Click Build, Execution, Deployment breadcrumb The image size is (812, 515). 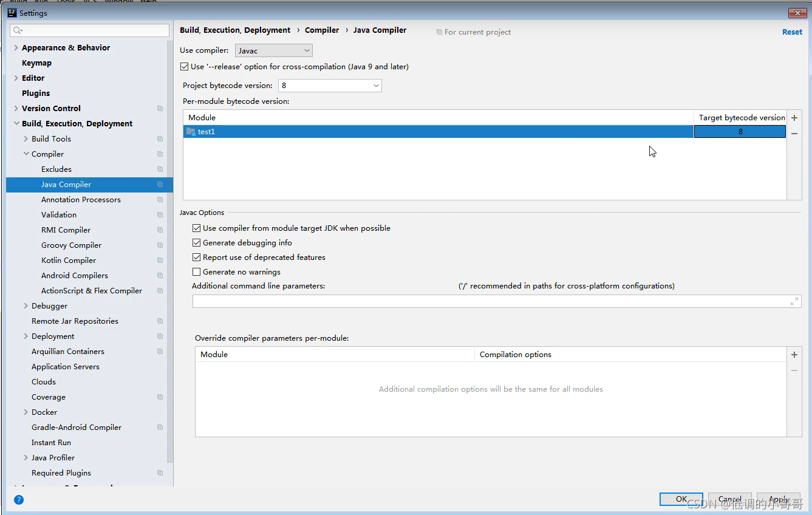point(235,30)
